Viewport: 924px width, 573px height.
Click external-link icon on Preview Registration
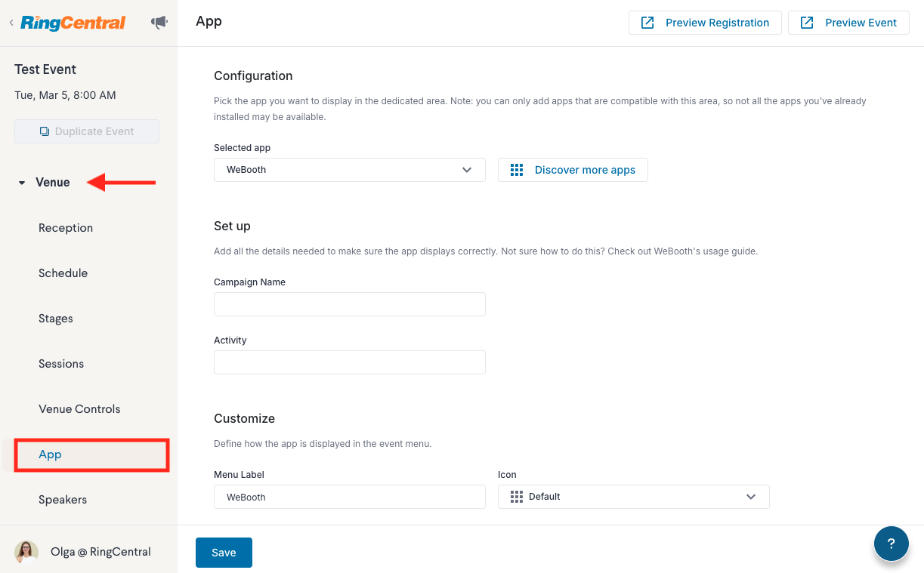[x=647, y=23]
